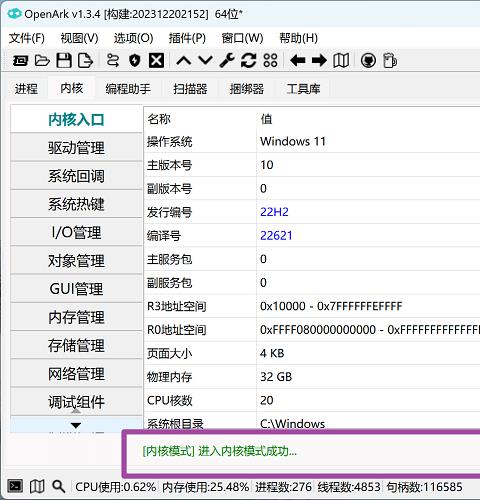
Task: Click the left arrow toolbar icon
Action: (x=298, y=61)
